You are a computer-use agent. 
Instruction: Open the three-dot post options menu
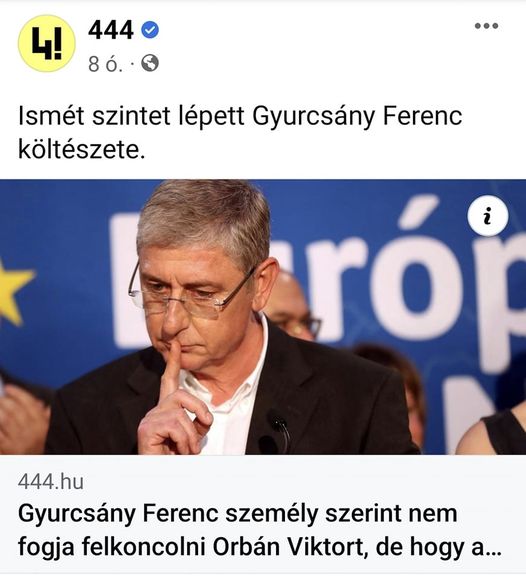[486, 26]
